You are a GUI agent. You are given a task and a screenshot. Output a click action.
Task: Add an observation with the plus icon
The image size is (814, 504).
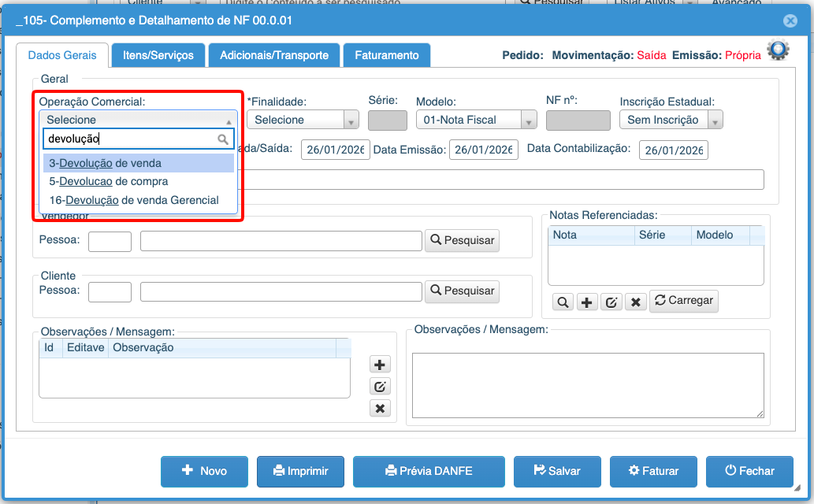380,365
